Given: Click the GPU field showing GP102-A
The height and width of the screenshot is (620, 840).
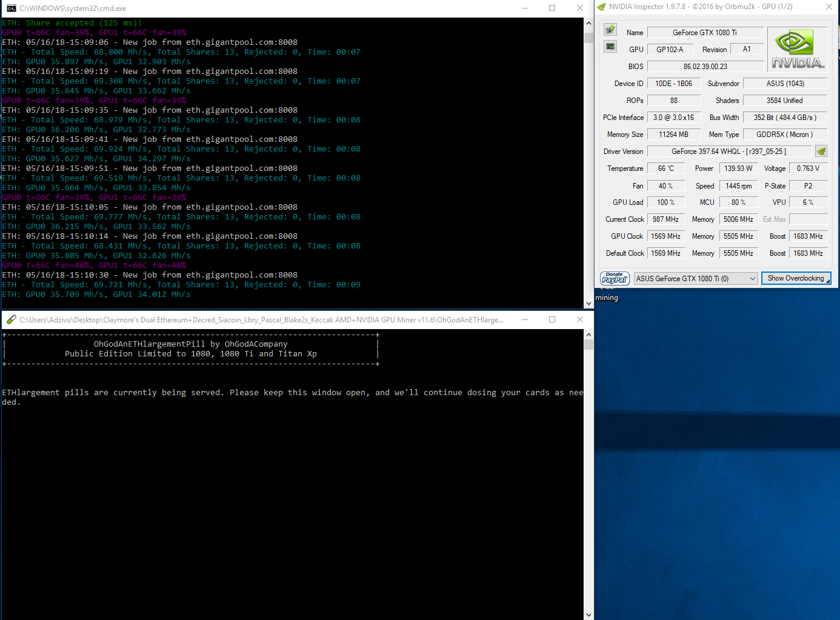Looking at the screenshot, I should pyautogui.click(x=670, y=50).
